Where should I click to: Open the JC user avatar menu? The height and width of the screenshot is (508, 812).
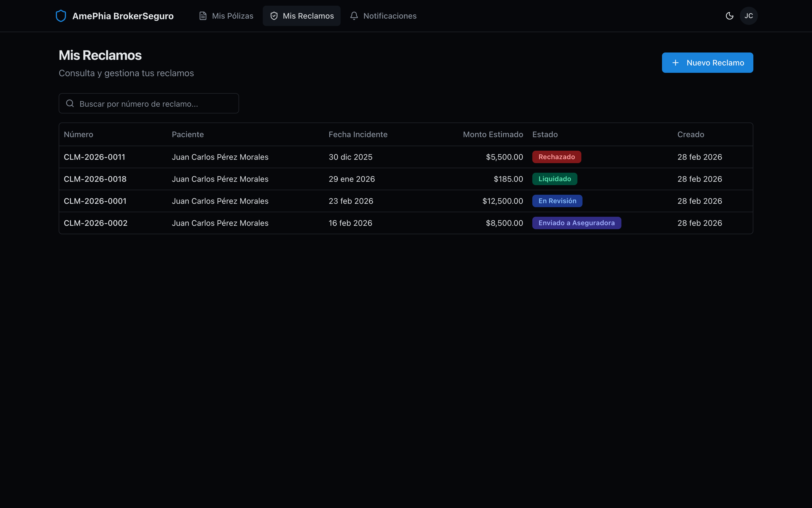click(x=749, y=16)
